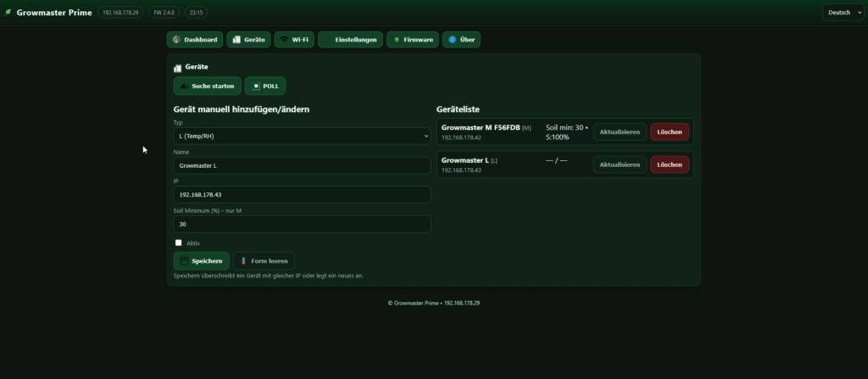The height and width of the screenshot is (379, 868).
Task: Click the Speichern button
Action: pyautogui.click(x=202, y=261)
